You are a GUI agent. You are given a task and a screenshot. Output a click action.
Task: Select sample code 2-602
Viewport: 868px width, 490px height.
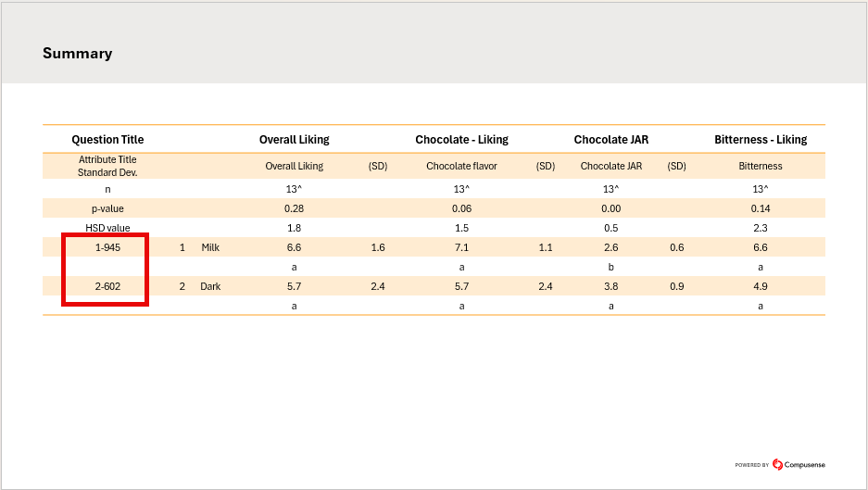click(107, 286)
